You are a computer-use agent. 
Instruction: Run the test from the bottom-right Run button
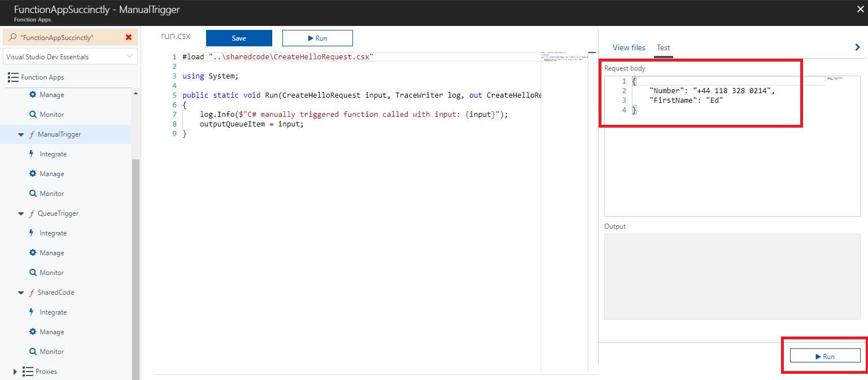pos(825,356)
